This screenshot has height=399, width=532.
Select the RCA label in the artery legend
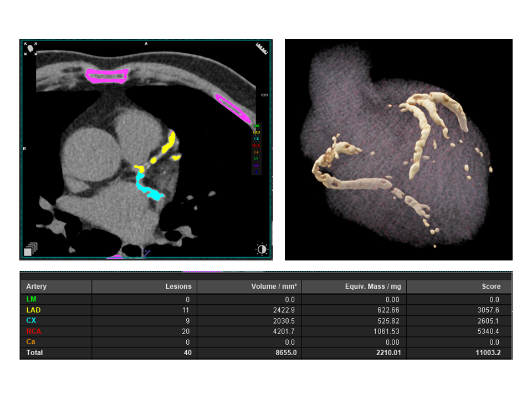pyautogui.click(x=256, y=145)
